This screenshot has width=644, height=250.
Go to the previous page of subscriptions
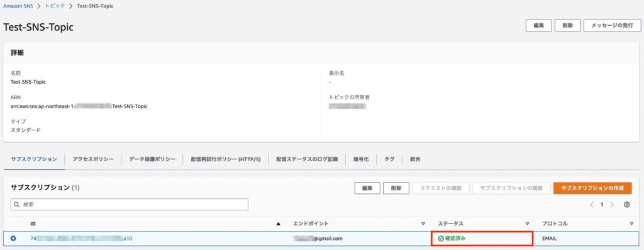click(592, 205)
